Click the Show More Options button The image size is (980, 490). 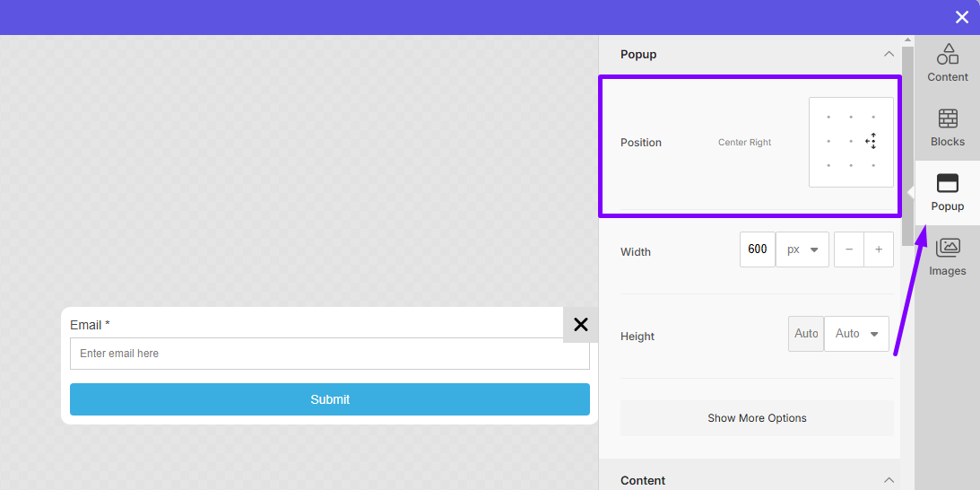[x=757, y=418]
